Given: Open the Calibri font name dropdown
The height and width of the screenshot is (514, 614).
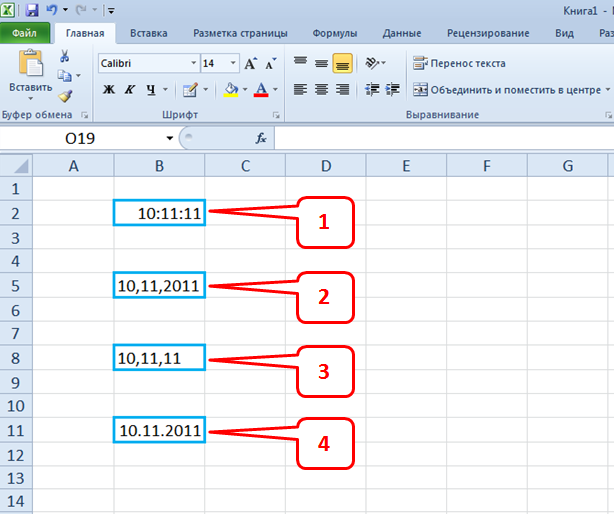Looking at the screenshot, I should click(193, 63).
